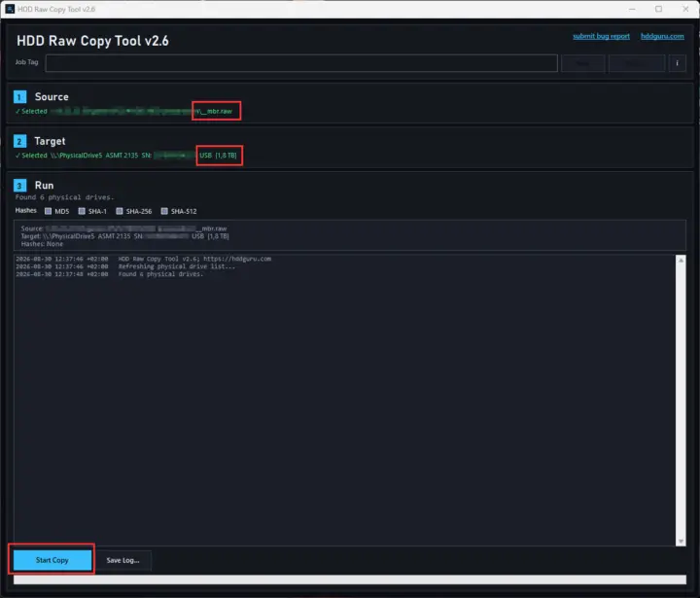Click the copy progress bar at bottom
The width and height of the screenshot is (700, 598).
[x=350, y=580]
